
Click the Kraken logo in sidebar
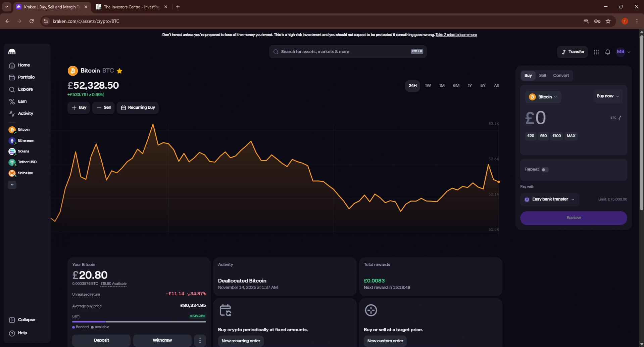12,52
